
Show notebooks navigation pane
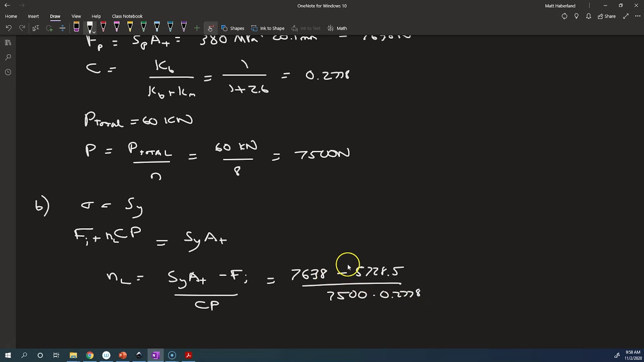click(x=8, y=43)
